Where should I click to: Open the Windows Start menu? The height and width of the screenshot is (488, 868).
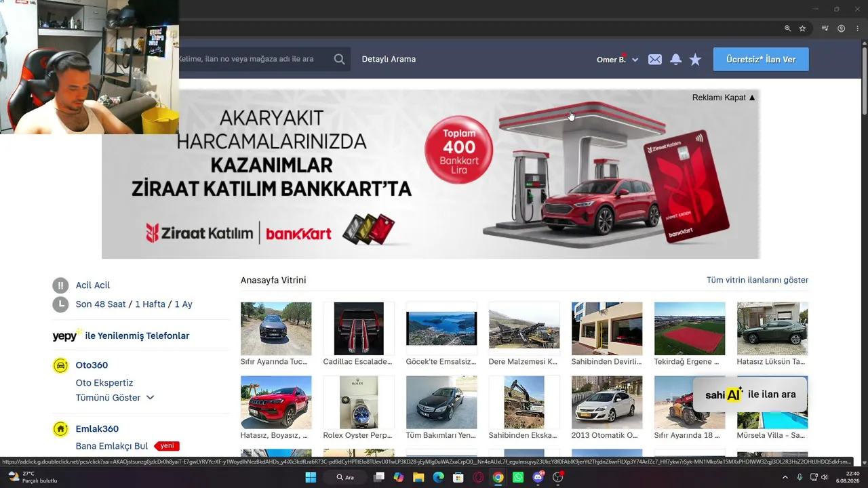[311, 477]
